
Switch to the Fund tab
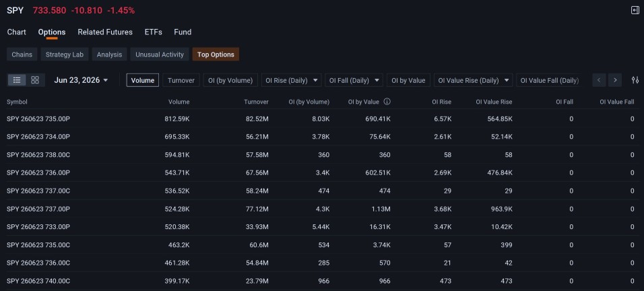tap(183, 32)
